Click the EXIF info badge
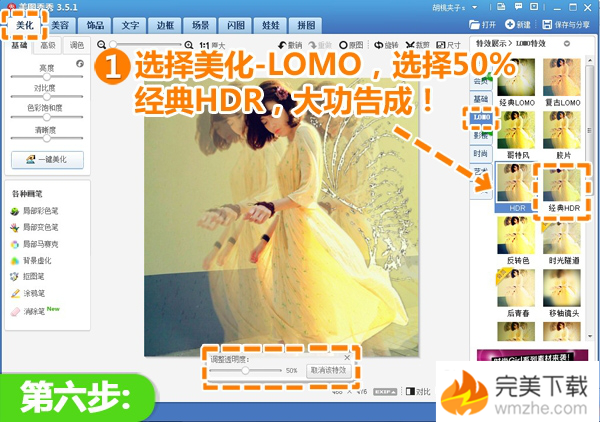This screenshot has width=600, height=422. pos(385,392)
